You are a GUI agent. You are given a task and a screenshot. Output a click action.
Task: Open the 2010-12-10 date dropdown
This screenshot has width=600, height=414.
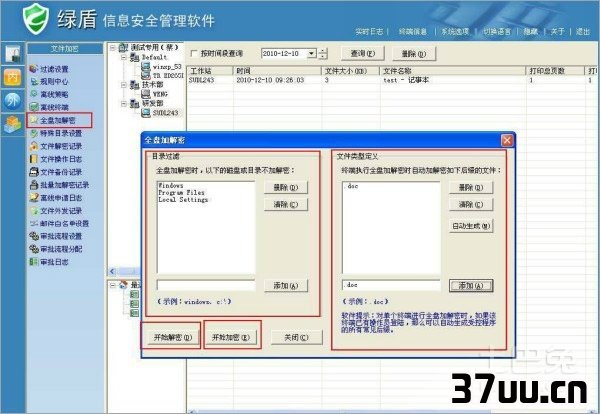click(312, 54)
